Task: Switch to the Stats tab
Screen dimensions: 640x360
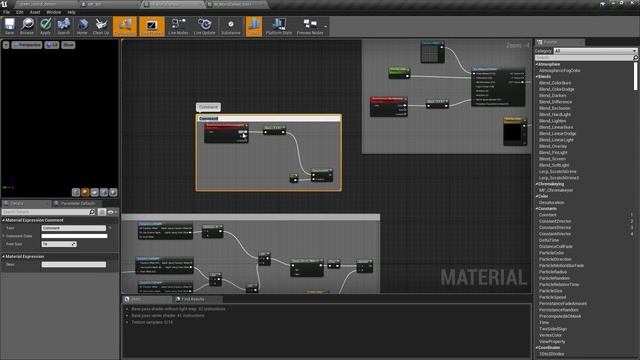Action: pyautogui.click(x=147, y=299)
